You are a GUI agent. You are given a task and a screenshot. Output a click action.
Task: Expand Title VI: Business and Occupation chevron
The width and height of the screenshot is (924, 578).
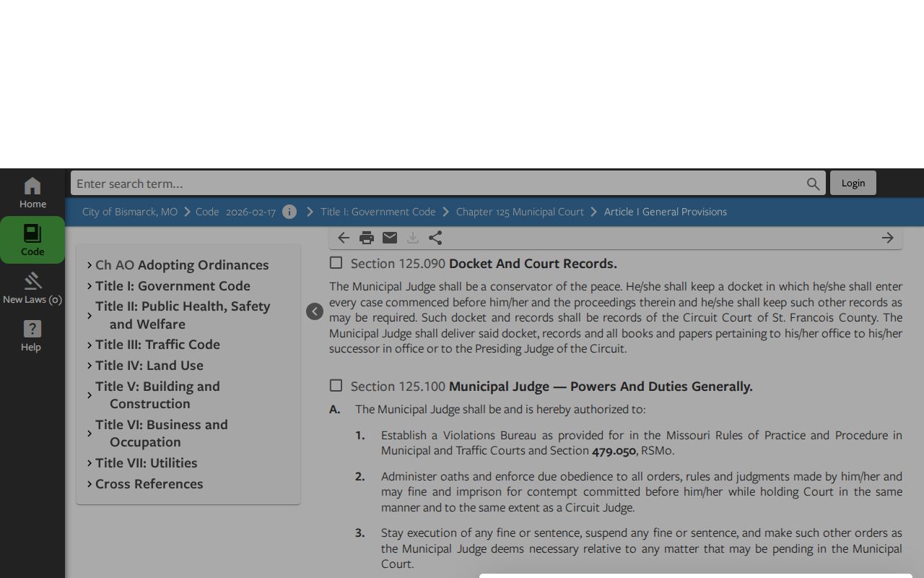click(90, 433)
